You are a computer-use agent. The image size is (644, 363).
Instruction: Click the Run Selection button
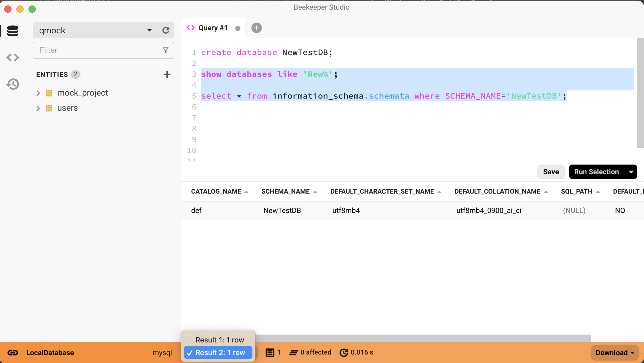[x=597, y=172]
